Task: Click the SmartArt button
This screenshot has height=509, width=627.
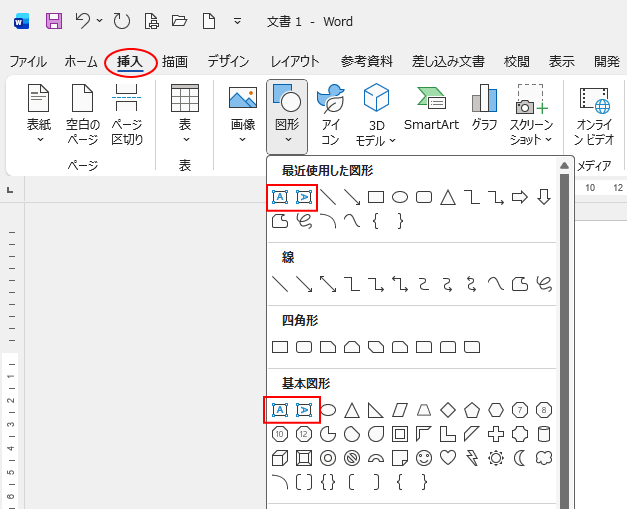Action: (x=431, y=108)
